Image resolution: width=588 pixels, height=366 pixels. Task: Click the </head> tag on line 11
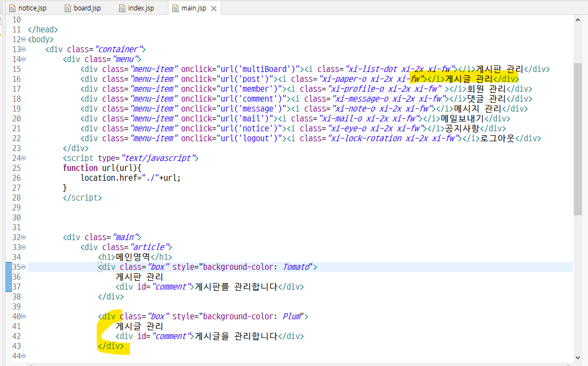tap(43, 29)
